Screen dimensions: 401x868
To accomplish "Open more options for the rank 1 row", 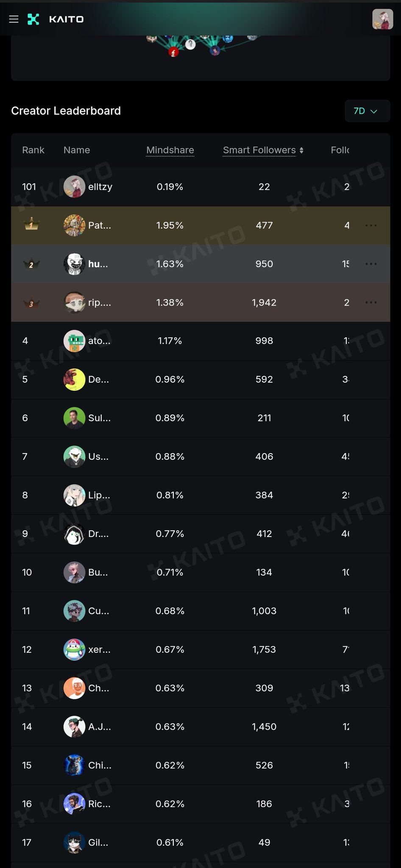I will point(371,225).
